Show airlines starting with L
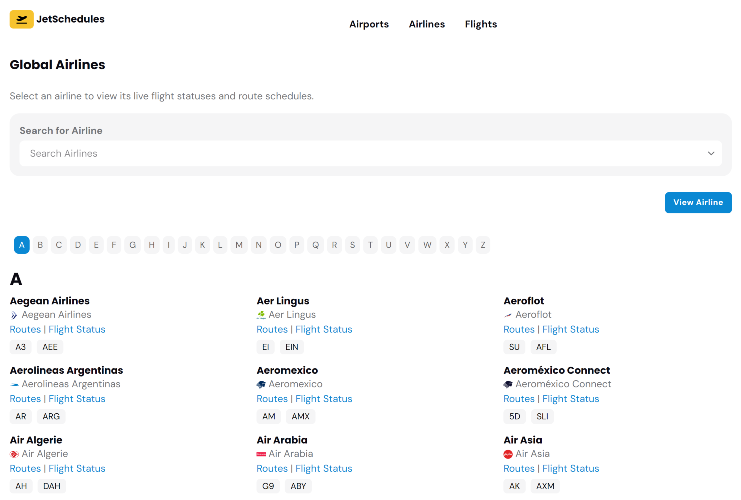741x500 pixels. click(220, 245)
